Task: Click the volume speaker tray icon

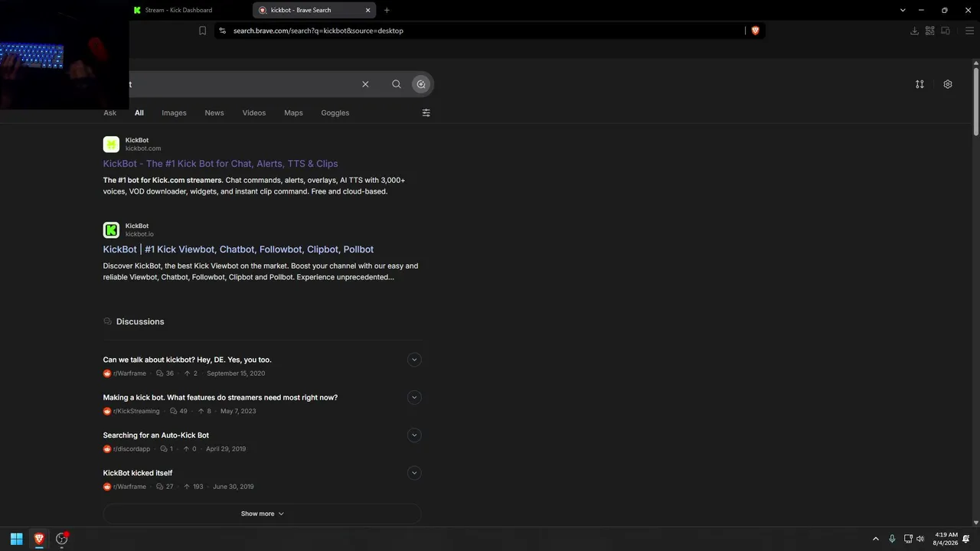Action: [920, 539]
